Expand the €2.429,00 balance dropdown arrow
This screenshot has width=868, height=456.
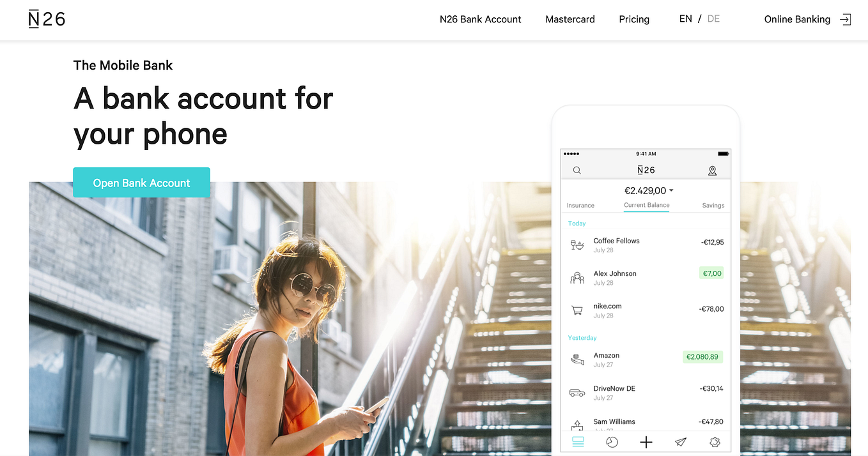[x=671, y=190]
